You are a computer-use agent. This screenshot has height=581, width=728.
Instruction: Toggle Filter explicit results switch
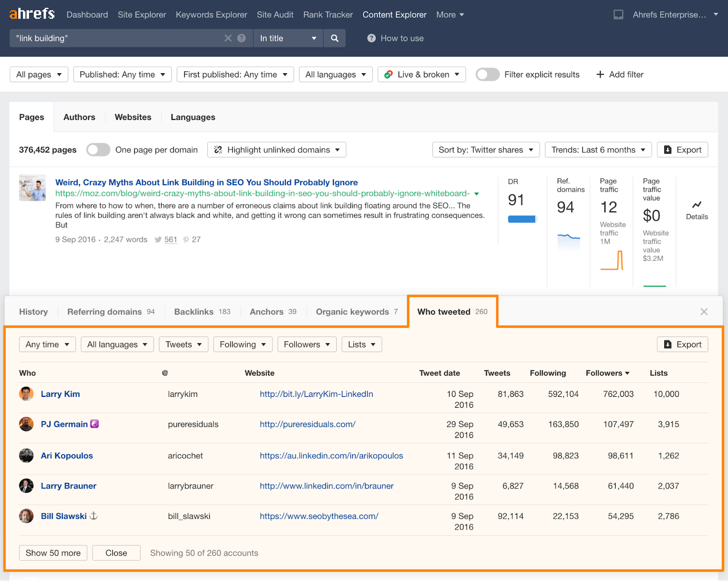487,75
